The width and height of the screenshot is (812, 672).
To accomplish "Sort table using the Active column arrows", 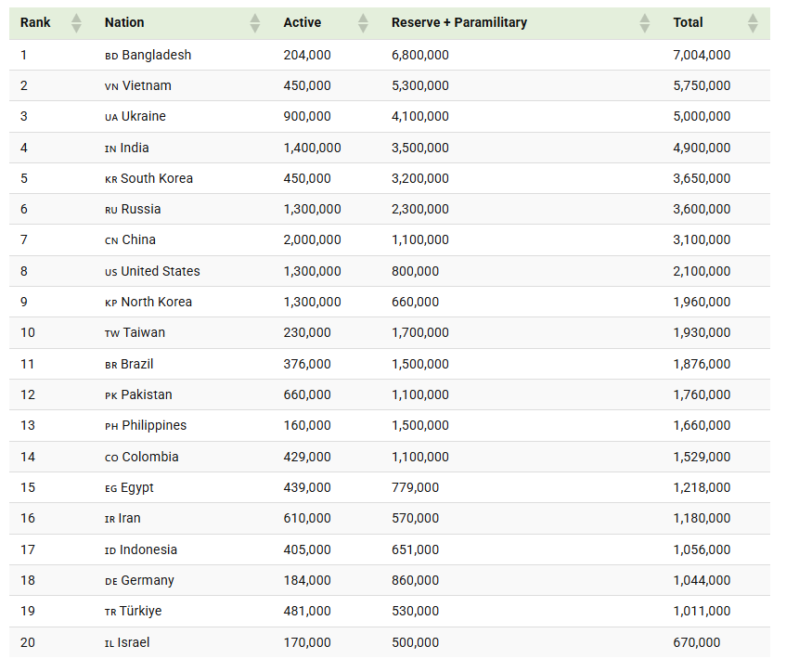I will [363, 23].
